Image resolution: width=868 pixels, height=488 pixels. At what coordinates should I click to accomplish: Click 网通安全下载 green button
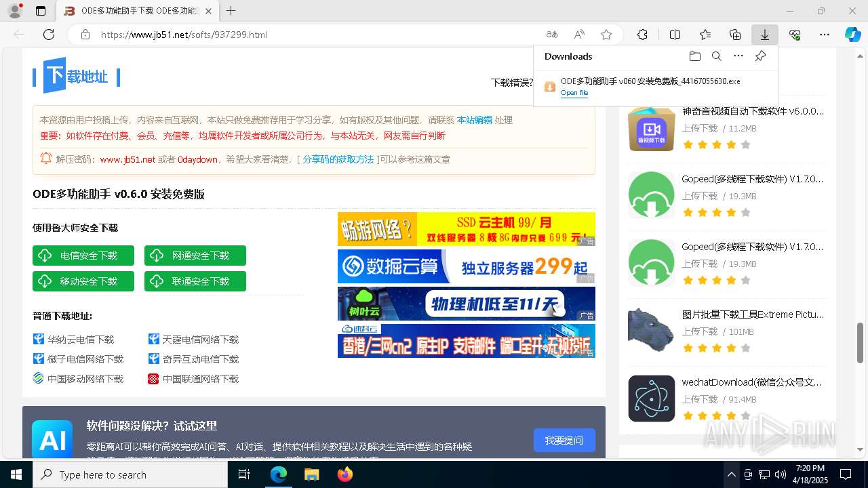tap(195, 256)
